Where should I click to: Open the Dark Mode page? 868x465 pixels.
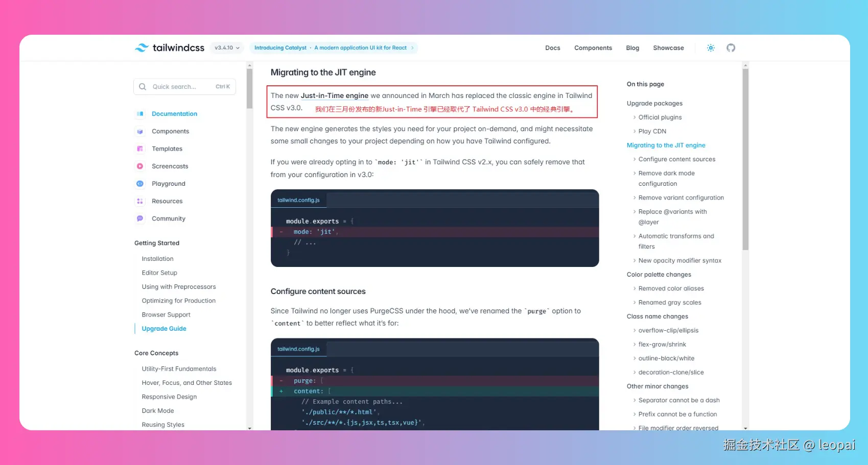[158, 411]
